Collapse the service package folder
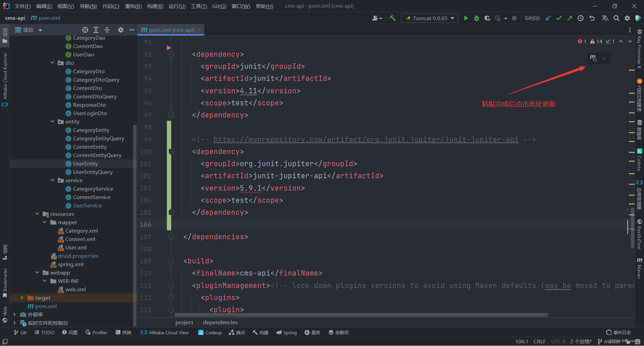Viewport: 644px width, 346px height. 52,180
